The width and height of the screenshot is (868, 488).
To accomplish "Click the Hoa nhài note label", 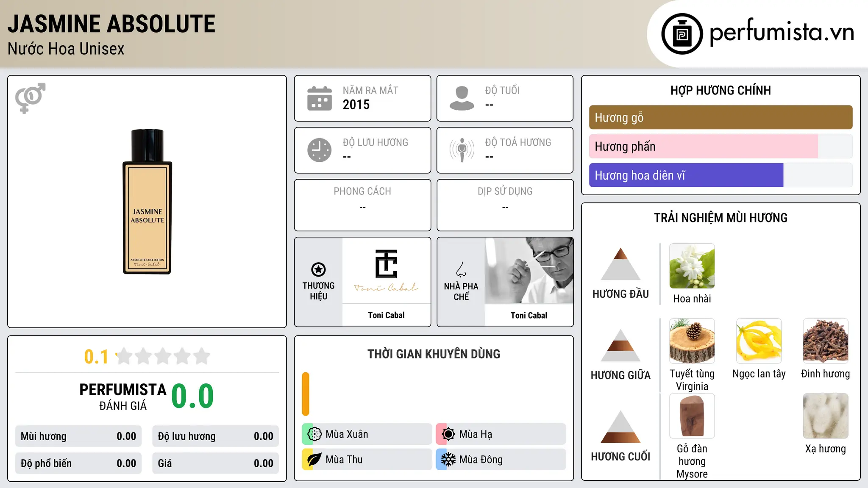I will pos(692,299).
